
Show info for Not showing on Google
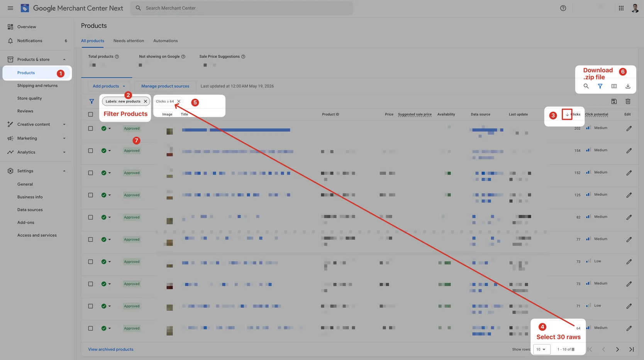(183, 56)
